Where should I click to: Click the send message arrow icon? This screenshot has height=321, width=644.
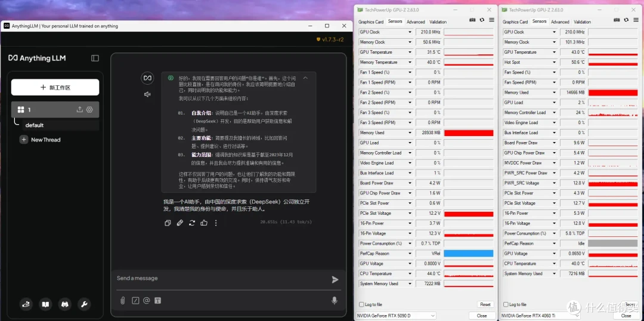335,279
